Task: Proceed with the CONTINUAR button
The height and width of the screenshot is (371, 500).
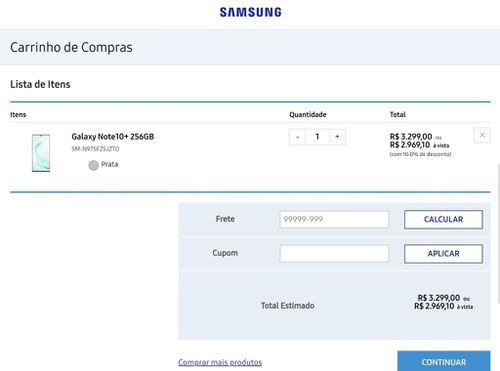Action: [x=444, y=361]
